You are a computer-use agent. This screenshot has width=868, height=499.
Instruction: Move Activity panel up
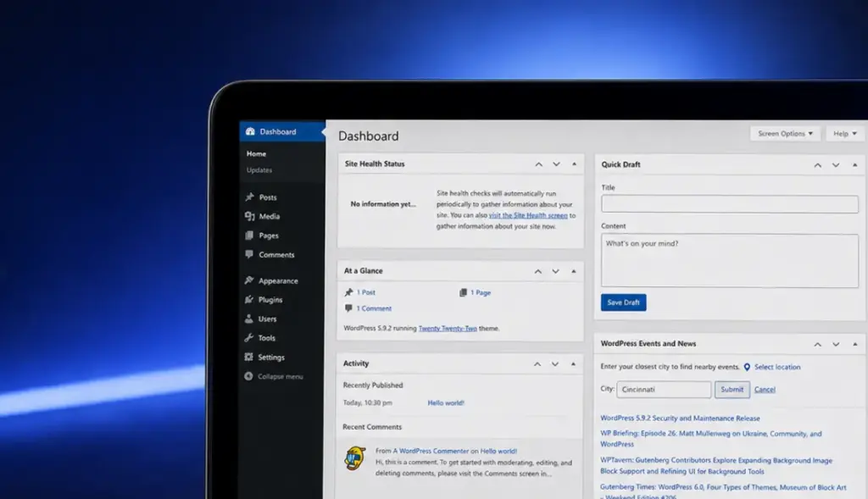(537, 364)
